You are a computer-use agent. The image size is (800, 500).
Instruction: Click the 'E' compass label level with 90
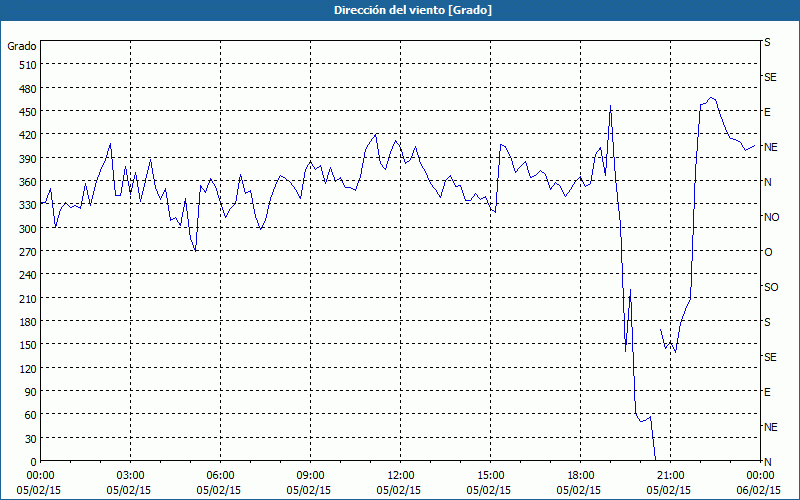767,392
